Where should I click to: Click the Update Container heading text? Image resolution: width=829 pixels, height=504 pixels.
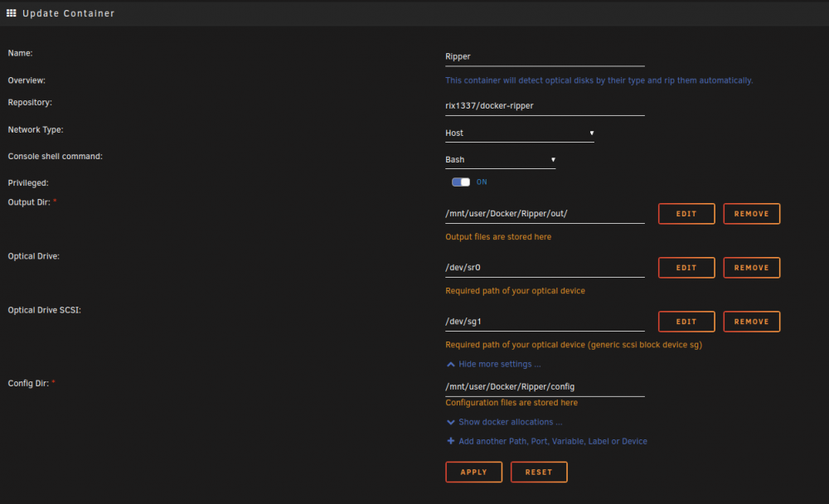(x=68, y=13)
